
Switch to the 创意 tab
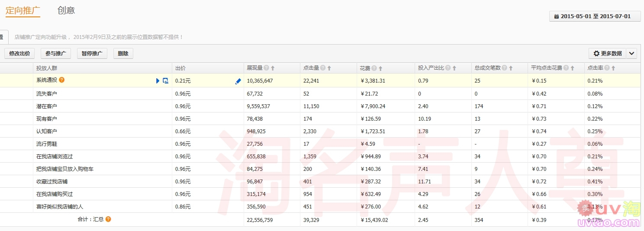coord(66,10)
